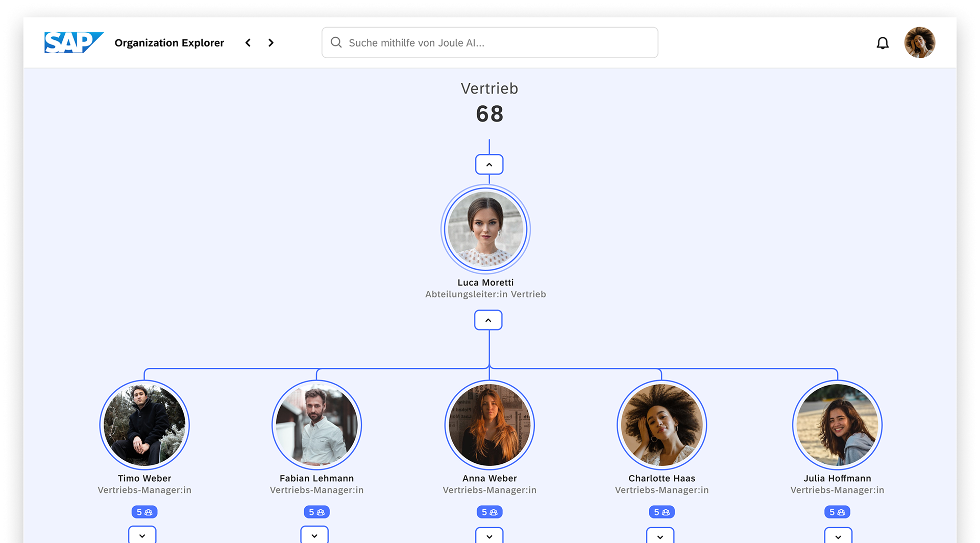Click the name Anna Weber
The height and width of the screenshot is (543, 980).
[489, 478]
